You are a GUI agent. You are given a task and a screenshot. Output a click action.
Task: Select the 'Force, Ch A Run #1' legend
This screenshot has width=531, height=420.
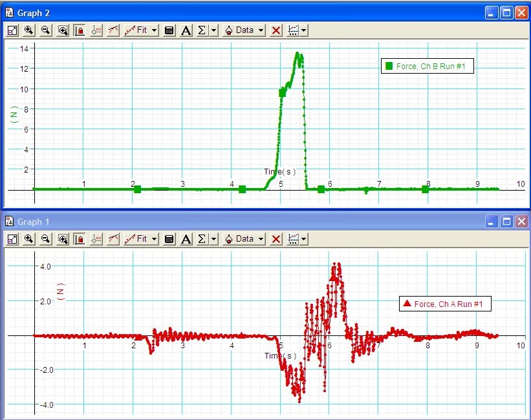(x=445, y=304)
